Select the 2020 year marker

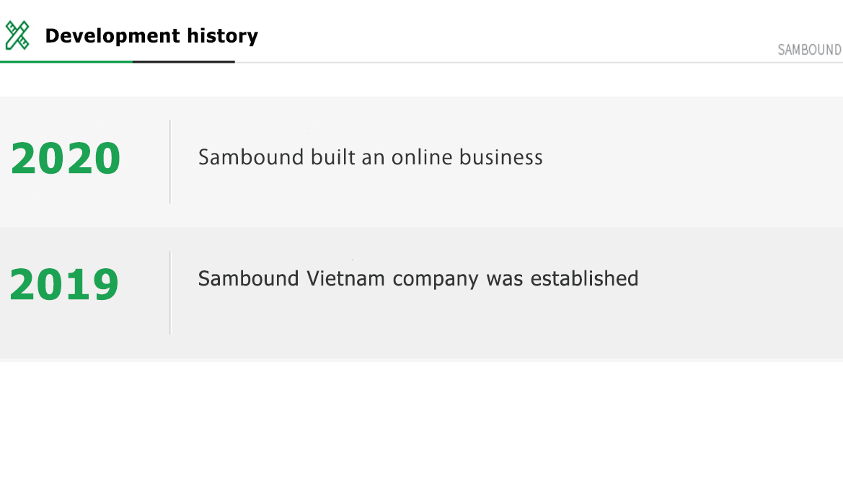(66, 158)
